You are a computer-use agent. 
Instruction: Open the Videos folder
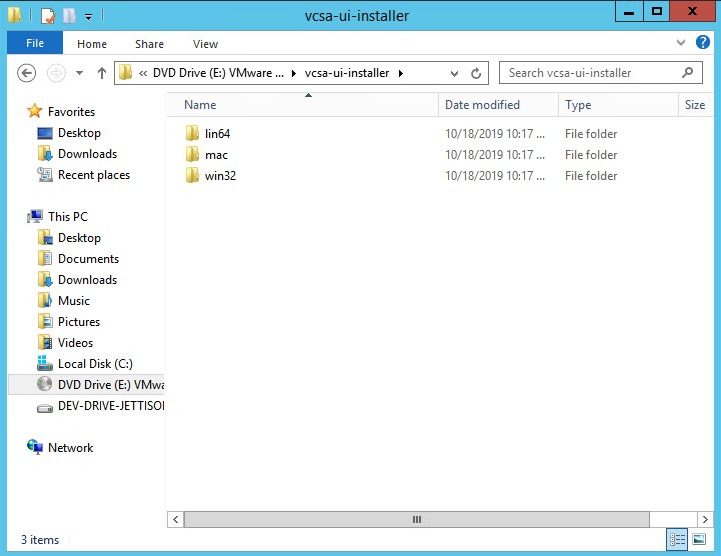[x=75, y=343]
